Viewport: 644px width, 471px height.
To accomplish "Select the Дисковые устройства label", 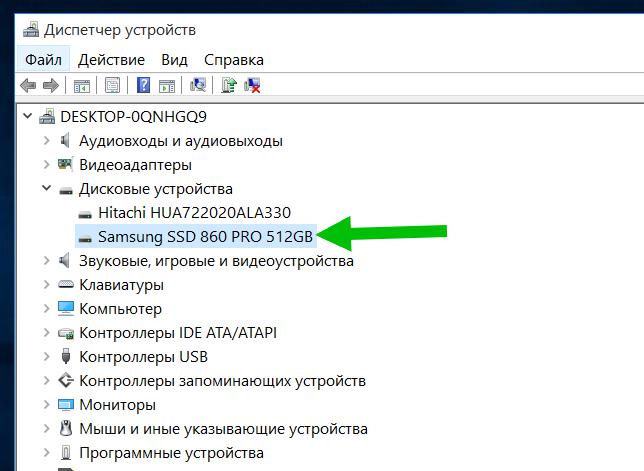I will click(156, 189).
